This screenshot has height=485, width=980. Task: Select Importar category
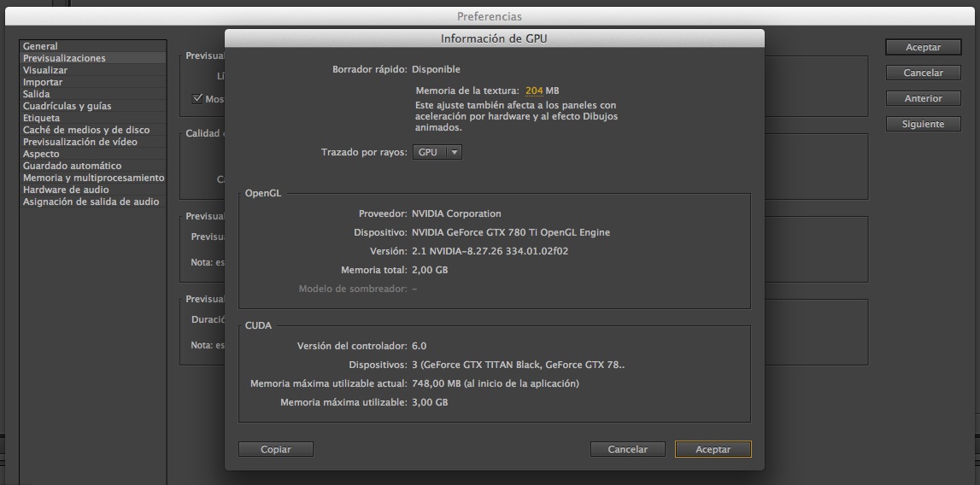point(93,82)
